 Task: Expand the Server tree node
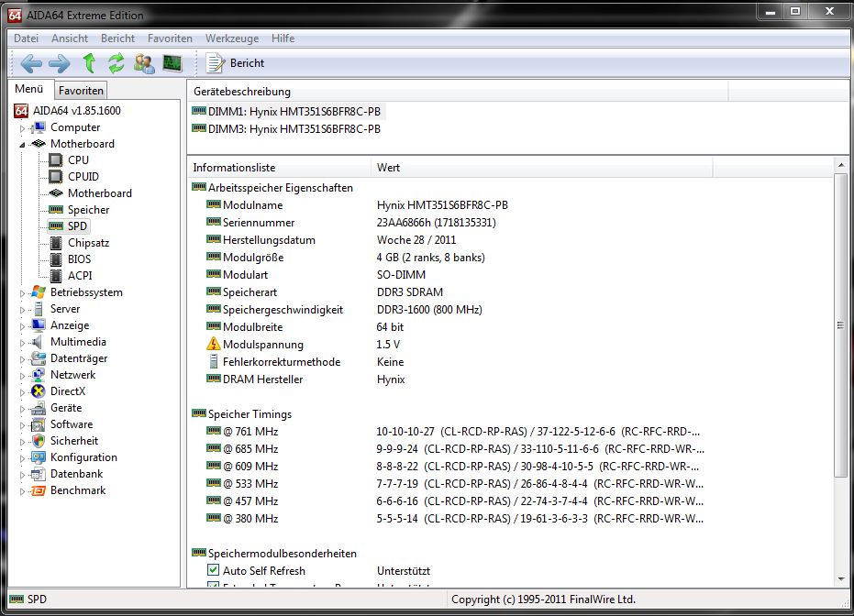[22, 310]
